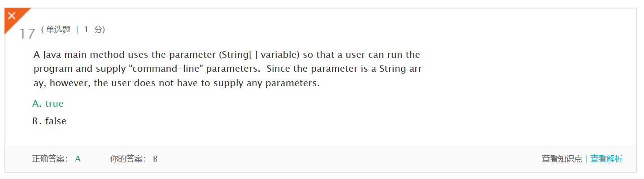Click the word "true" in option A

tap(54, 104)
